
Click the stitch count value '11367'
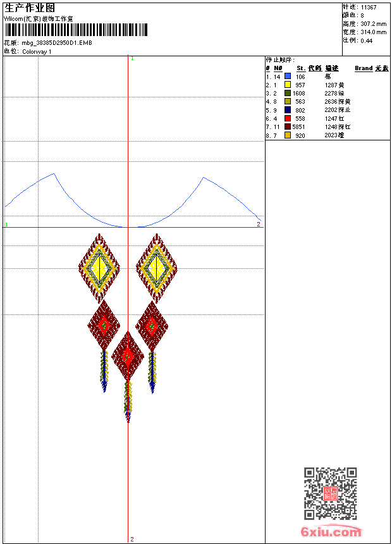point(369,8)
